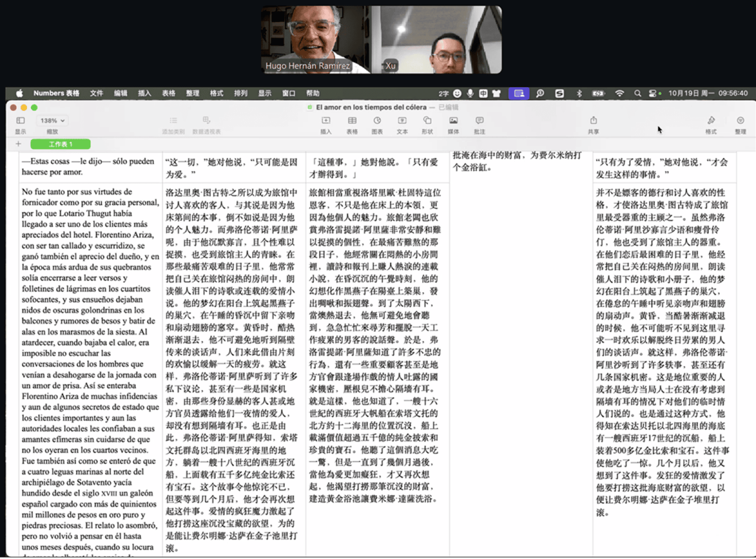Click the microphone menu bar icon

[x=470, y=93]
